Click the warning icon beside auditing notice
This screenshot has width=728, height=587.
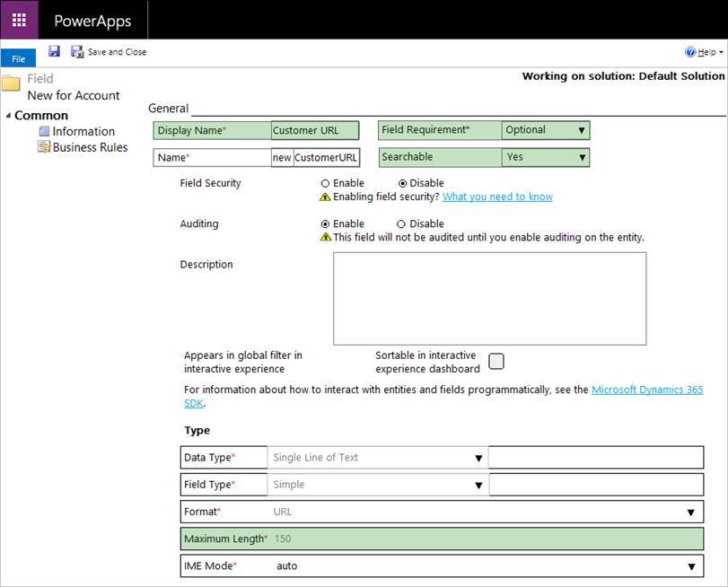click(x=326, y=238)
